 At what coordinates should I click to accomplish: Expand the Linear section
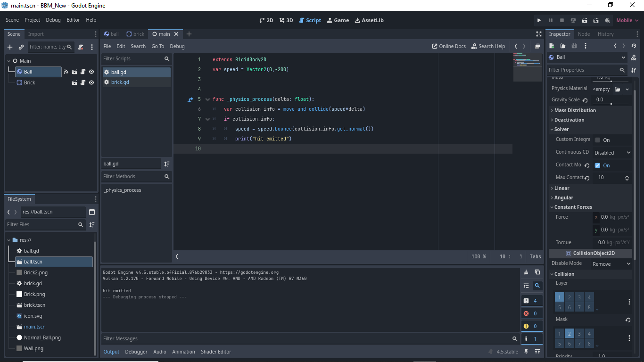click(590, 188)
